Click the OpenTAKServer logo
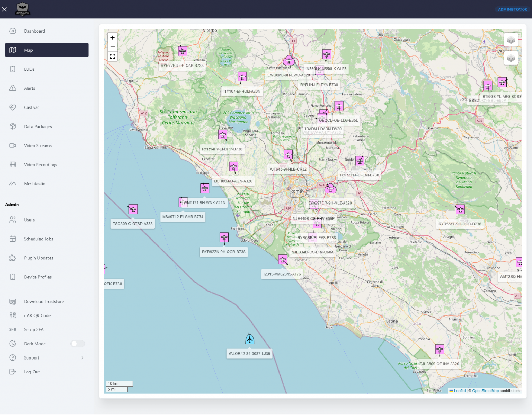Screen dimensions: 532x415 point(23,9)
